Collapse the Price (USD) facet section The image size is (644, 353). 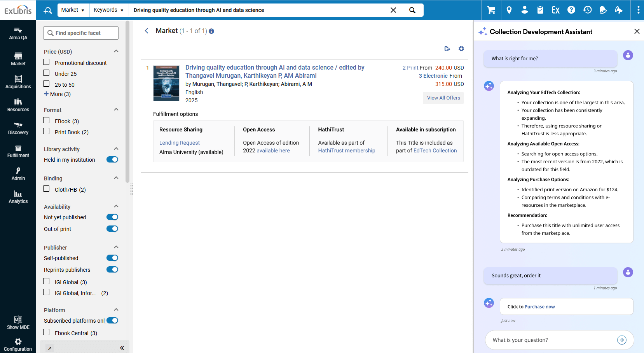click(116, 51)
